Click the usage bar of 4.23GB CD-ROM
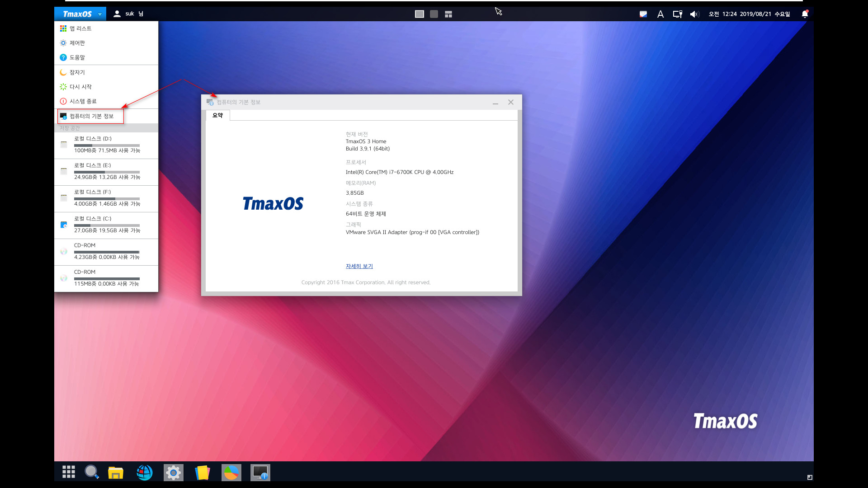The width and height of the screenshot is (868, 488). click(107, 252)
